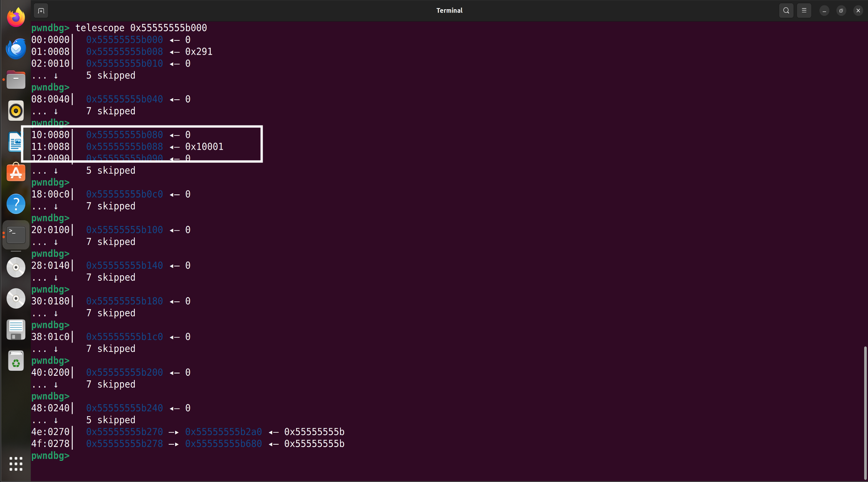Click address 0x55555555b0c0
Screen dimensions: 868x482
point(124,194)
